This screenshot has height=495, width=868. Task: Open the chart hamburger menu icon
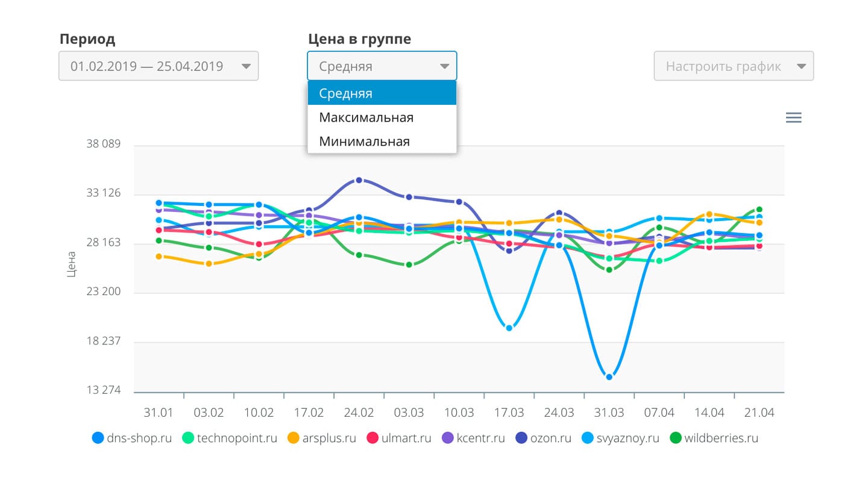(794, 117)
